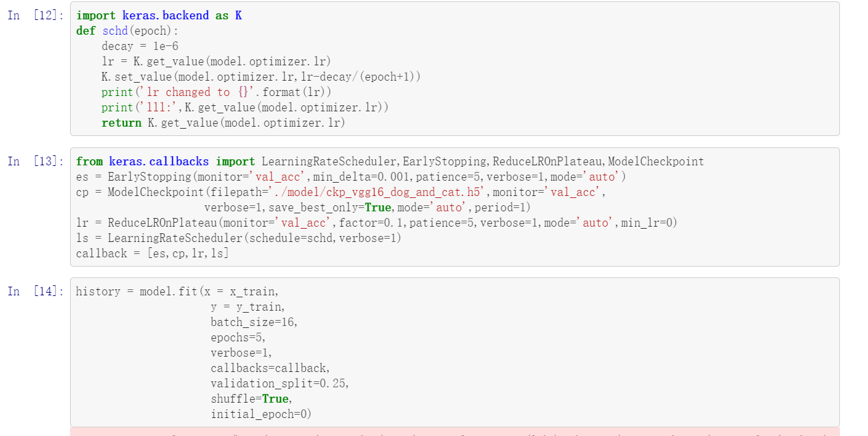Click the 'history = model.fit(x = x_train,' line
Image resolution: width=868 pixels, height=436 pixels.
click(177, 291)
